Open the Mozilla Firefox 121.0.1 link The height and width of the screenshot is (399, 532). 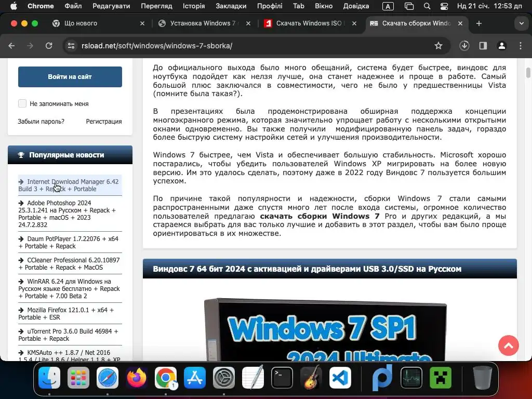pos(70,313)
